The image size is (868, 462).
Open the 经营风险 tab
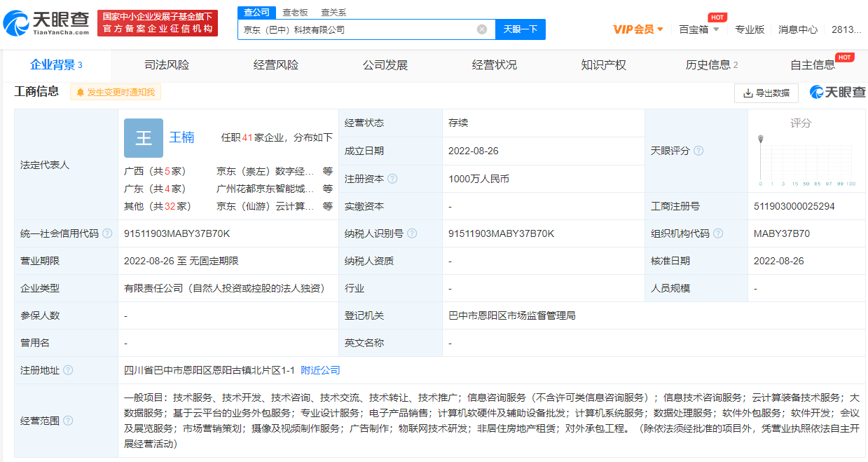point(276,65)
